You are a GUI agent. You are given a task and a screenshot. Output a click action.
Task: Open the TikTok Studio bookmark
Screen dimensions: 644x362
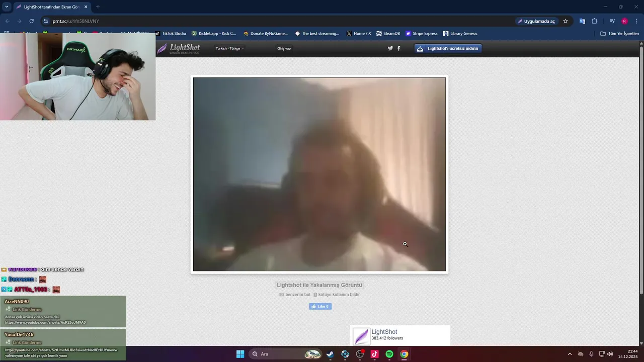click(x=171, y=33)
